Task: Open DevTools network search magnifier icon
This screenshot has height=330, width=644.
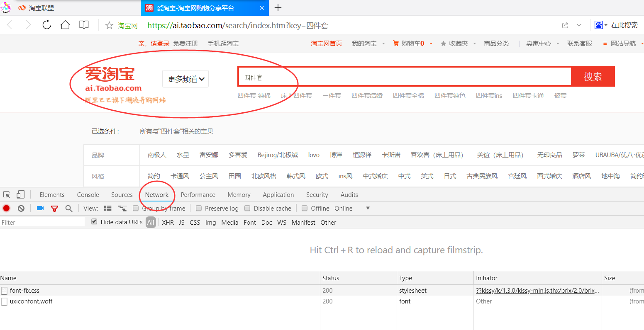Action: tap(69, 208)
